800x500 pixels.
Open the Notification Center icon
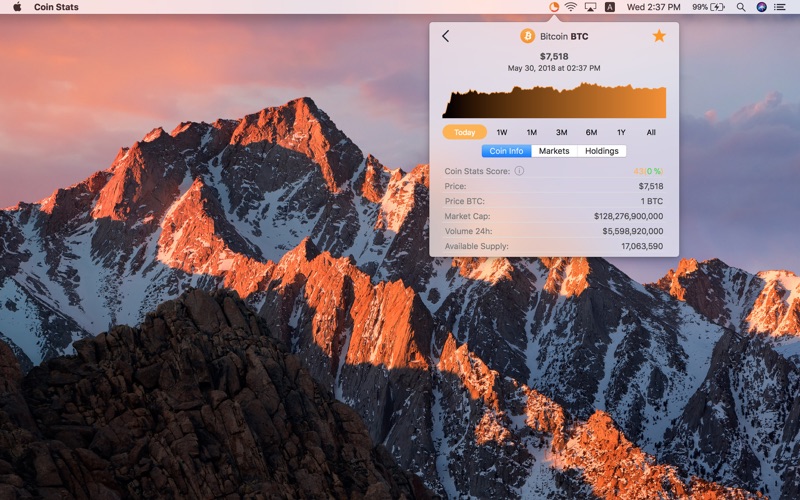[780, 7]
